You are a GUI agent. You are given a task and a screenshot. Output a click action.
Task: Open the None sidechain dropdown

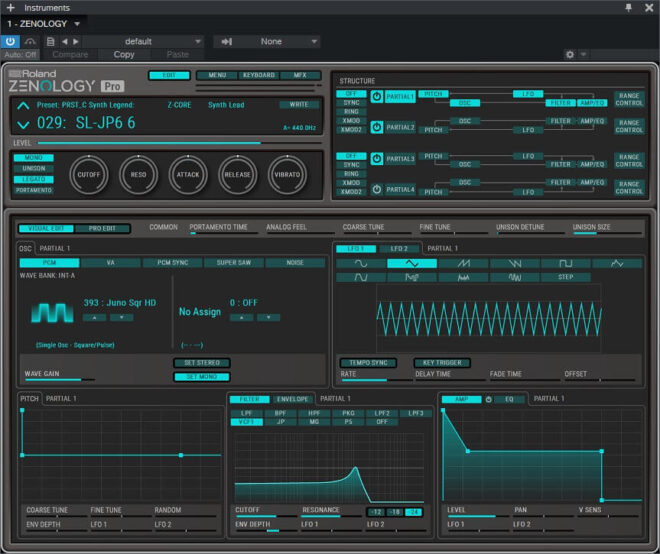(x=314, y=41)
